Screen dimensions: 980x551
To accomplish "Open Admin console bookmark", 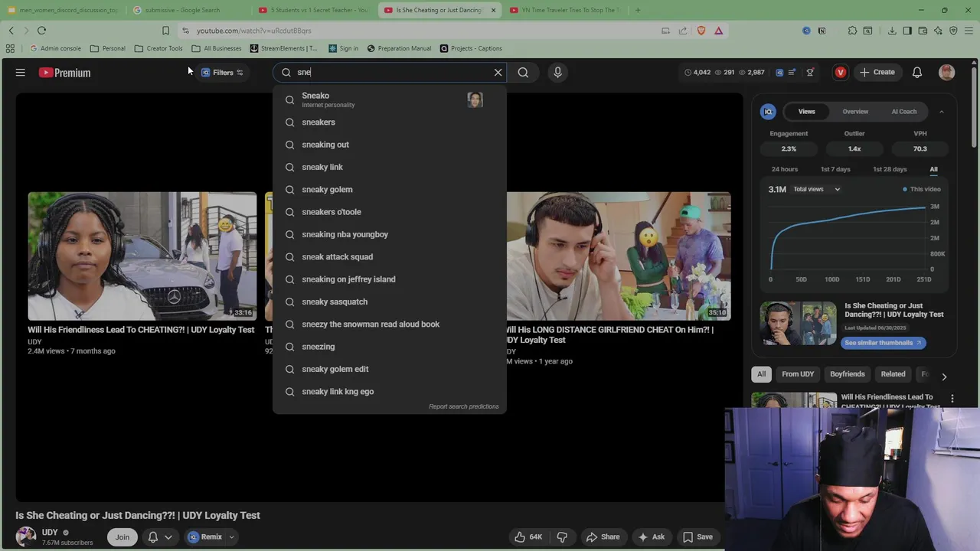I will [x=55, y=48].
